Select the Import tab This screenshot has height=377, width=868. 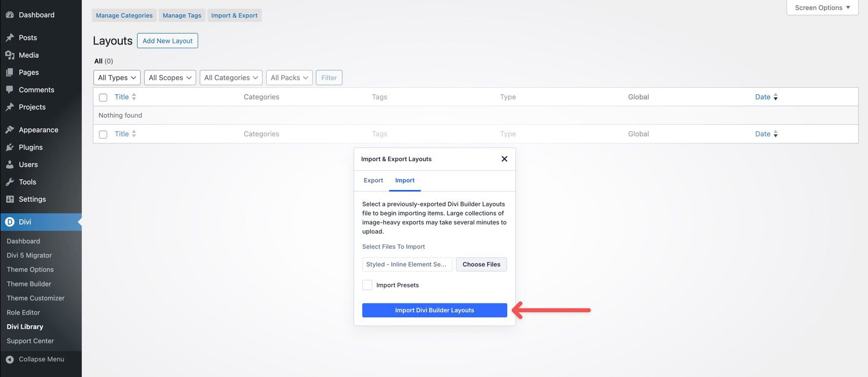[405, 180]
